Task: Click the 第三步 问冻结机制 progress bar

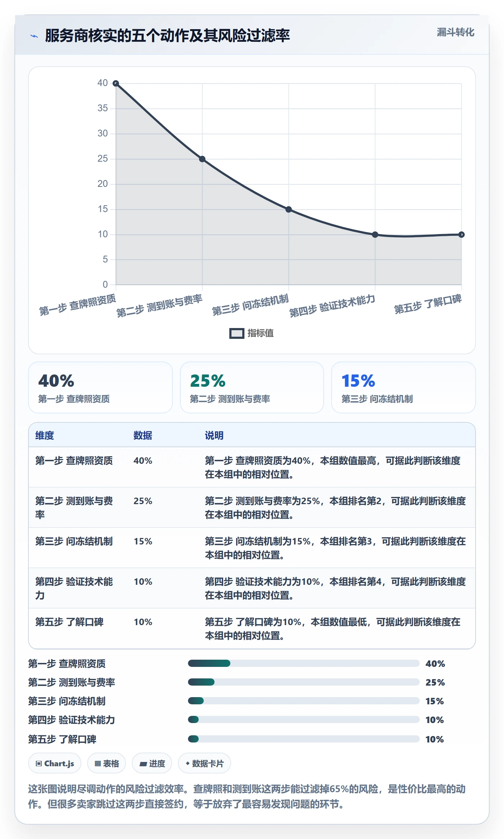Action: [303, 701]
